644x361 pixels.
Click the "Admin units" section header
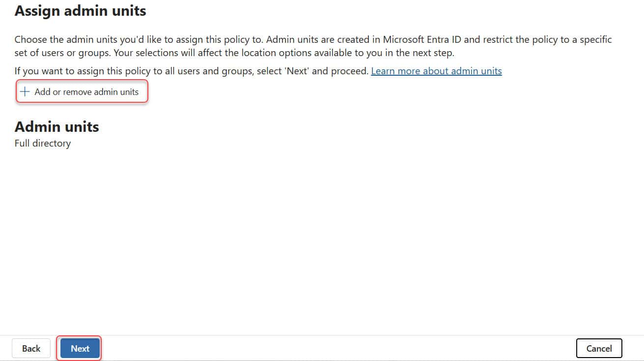pos(56,126)
